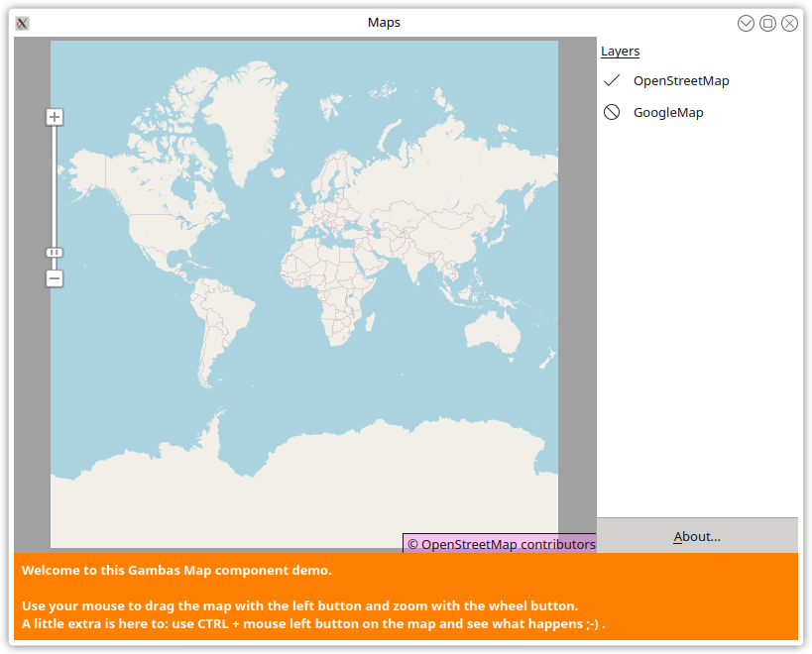Select the GoogleMap layer label
The image size is (812, 654).
pyautogui.click(x=668, y=113)
